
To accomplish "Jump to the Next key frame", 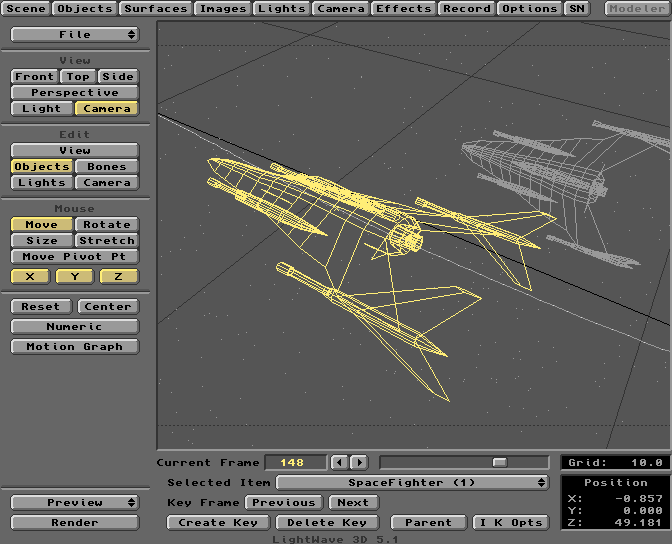I will click(x=352, y=502).
